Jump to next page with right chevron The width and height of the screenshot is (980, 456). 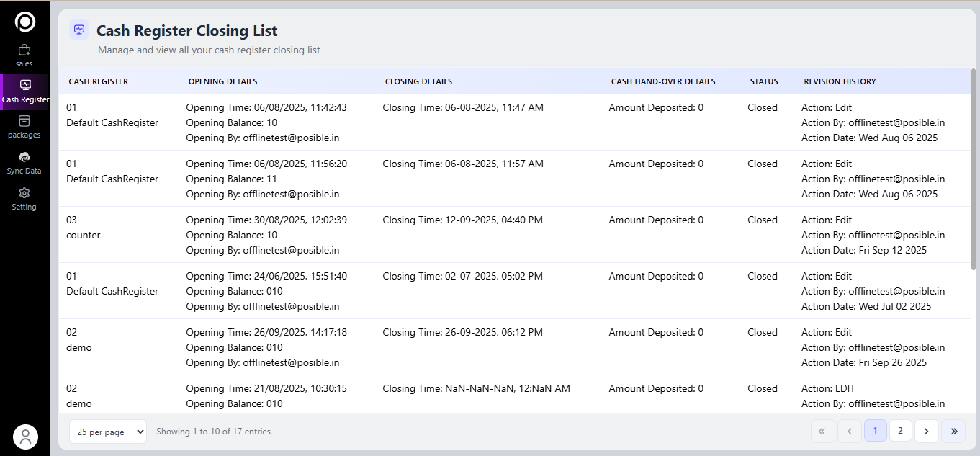pos(926,431)
